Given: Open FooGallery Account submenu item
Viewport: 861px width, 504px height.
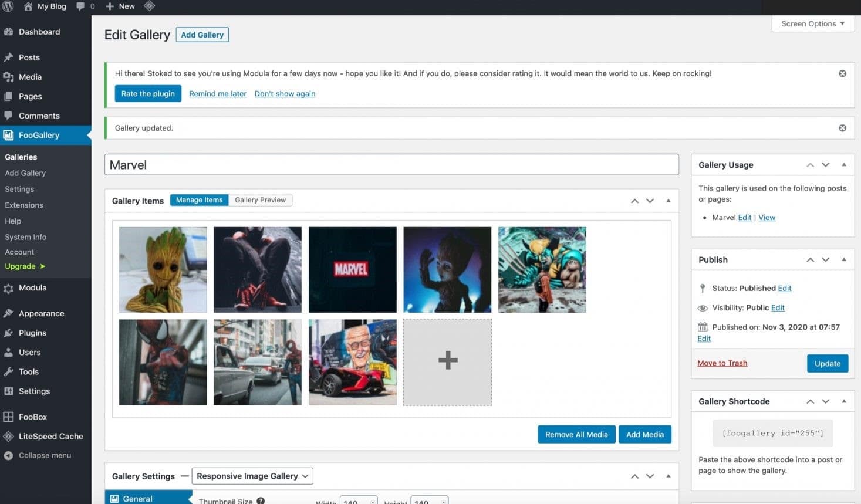Looking at the screenshot, I should point(19,252).
